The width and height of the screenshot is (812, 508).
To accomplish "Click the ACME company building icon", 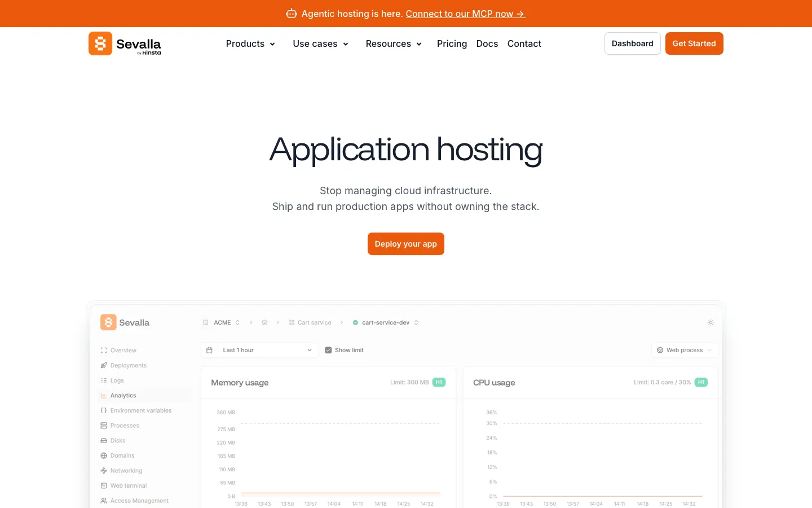I will tap(206, 323).
